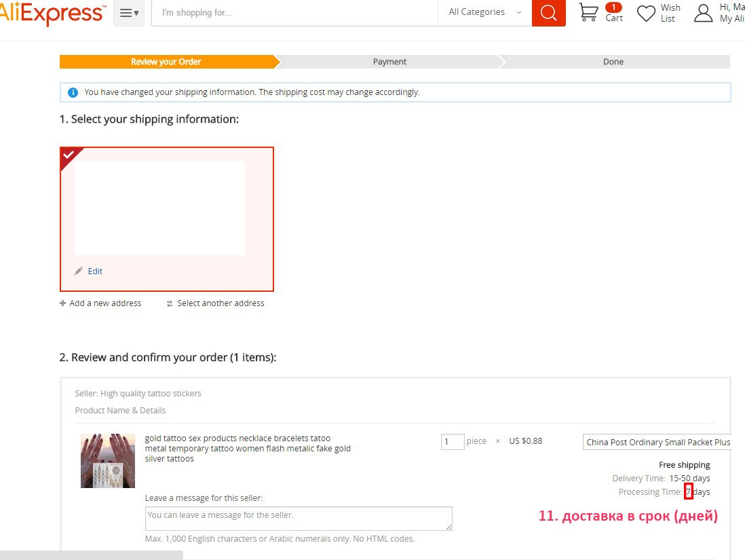
Task: Open the Wish List heart icon
Action: click(646, 13)
